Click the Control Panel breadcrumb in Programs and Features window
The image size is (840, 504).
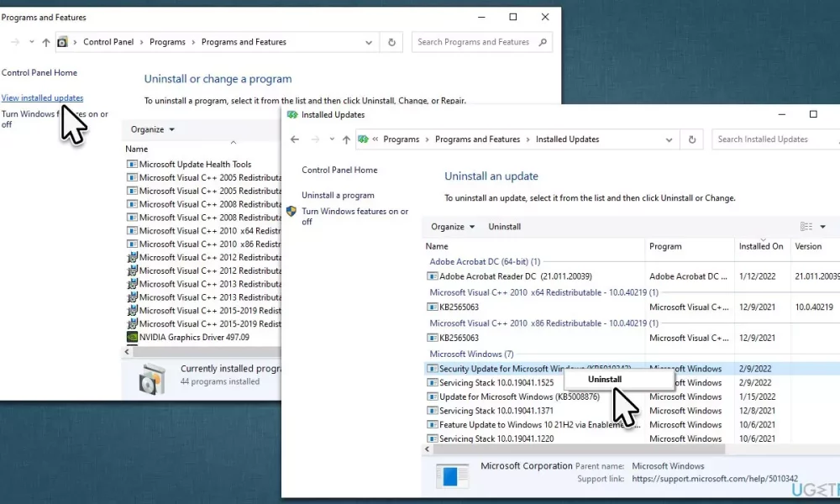tap(108, 42)
